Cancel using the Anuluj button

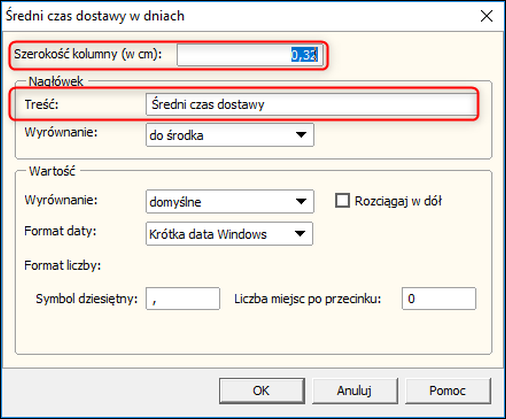354,391
